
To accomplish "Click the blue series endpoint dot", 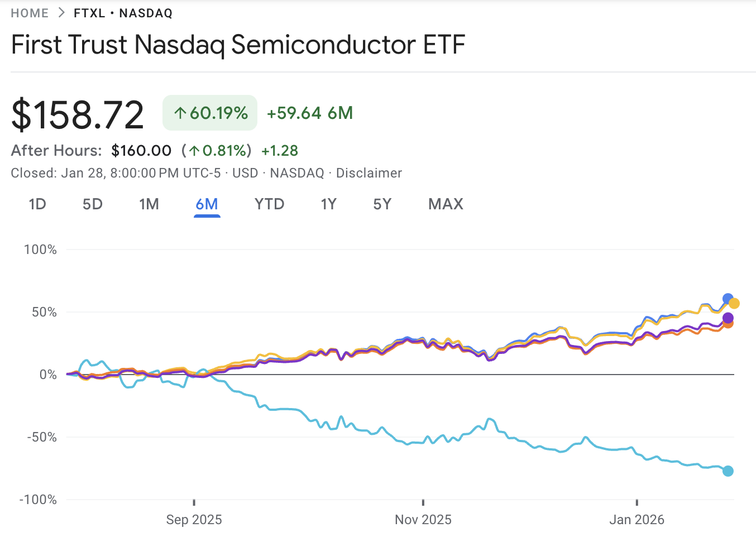I will [728, 298].
